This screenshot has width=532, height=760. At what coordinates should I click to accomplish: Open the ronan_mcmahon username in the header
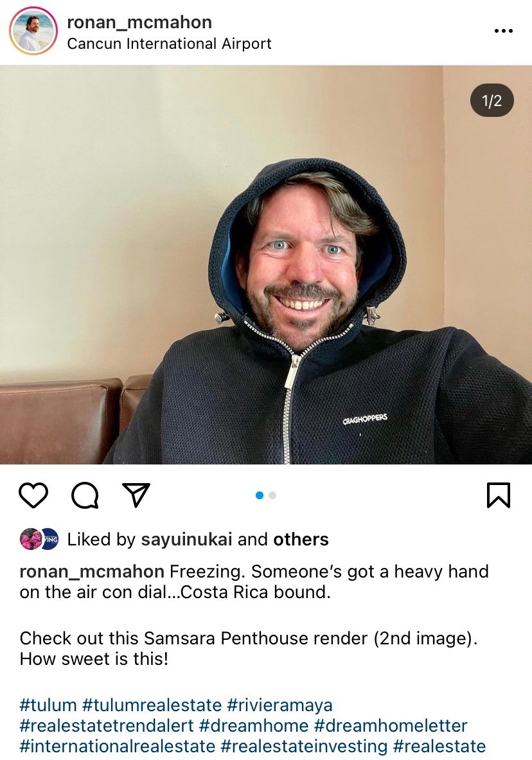[139, 22]
